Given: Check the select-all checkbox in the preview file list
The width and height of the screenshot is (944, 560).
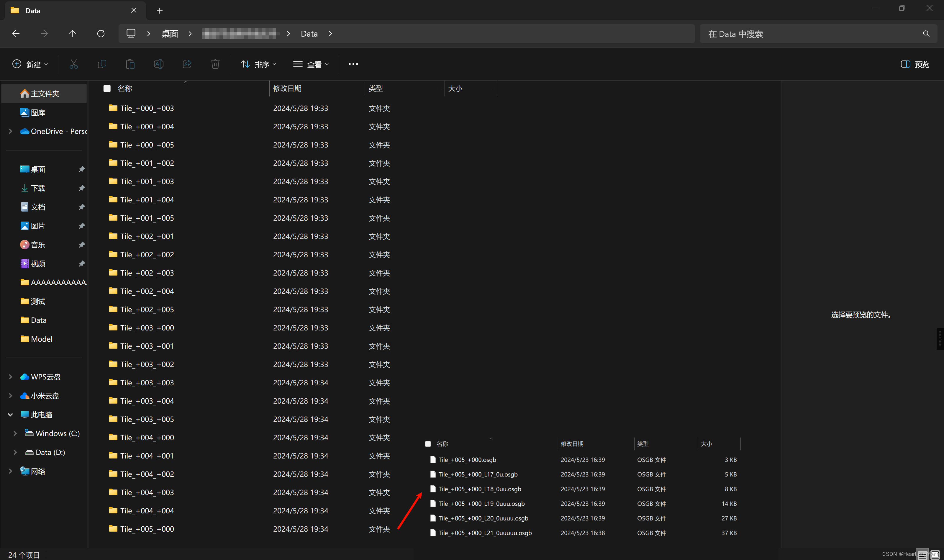Looking at the screenshot, I should 428,444.
